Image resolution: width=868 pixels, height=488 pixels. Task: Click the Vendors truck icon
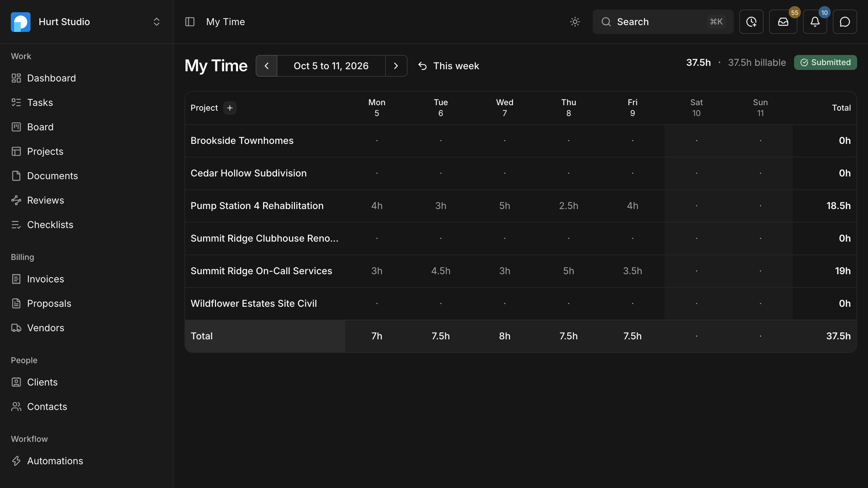(16, 328)
